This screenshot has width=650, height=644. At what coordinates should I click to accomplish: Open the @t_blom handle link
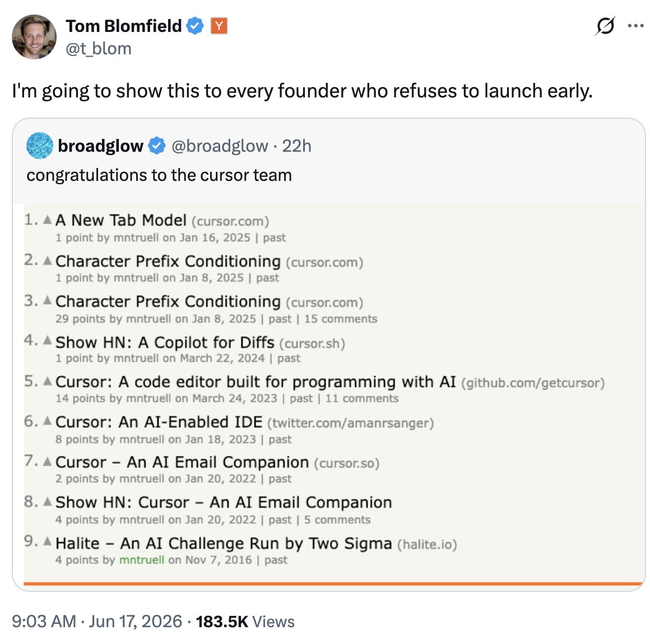click(99, 49)
